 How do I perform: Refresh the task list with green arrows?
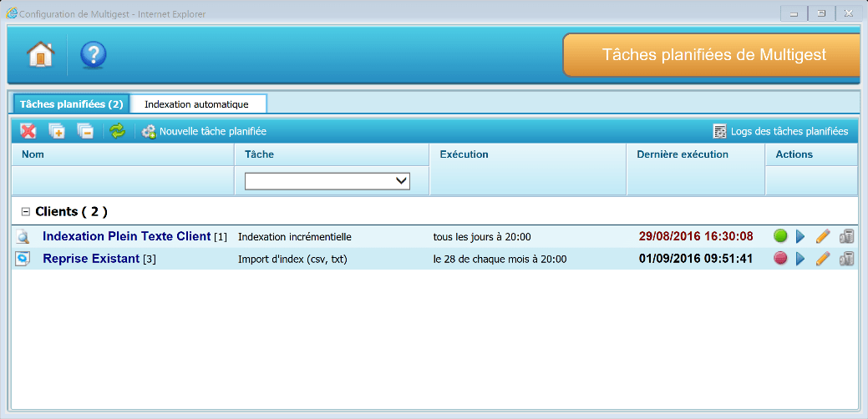118,131
